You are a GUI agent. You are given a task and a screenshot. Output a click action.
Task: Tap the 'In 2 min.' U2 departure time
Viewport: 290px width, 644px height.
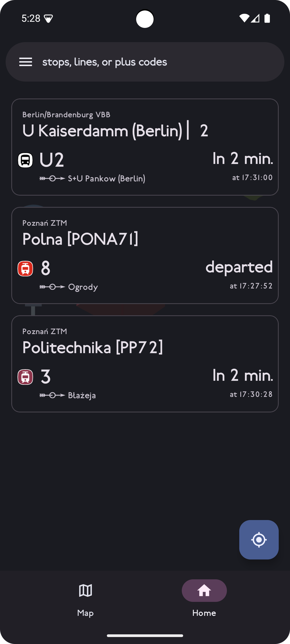[x=243, y=159]
